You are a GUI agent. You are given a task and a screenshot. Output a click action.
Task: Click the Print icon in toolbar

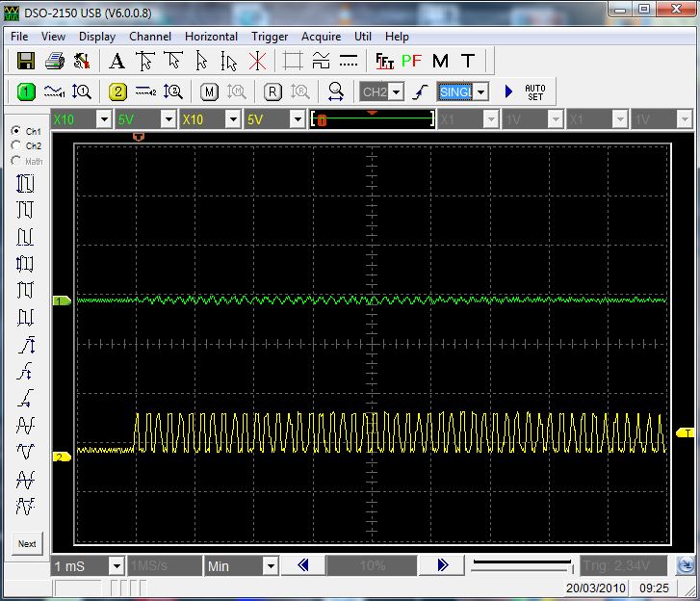click(x=54, y=61)
